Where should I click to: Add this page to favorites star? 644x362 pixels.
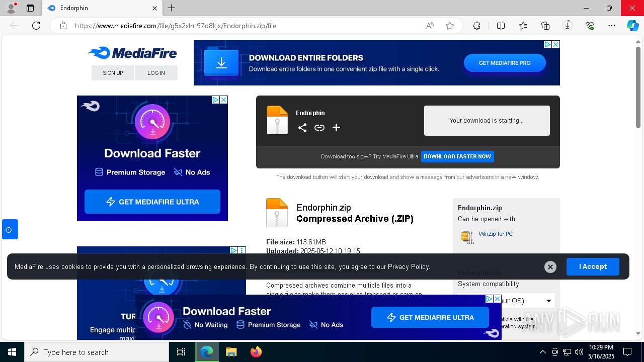tap(450, 26)
